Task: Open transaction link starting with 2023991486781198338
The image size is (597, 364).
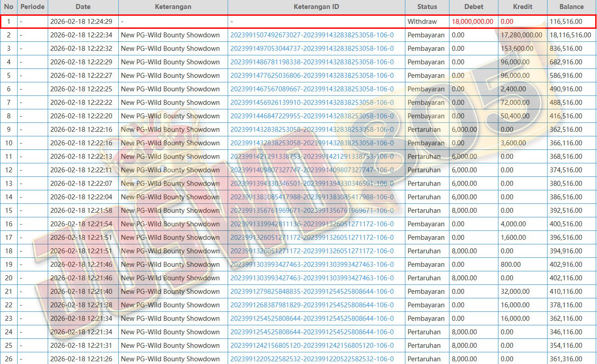Action: click(312, 62)
